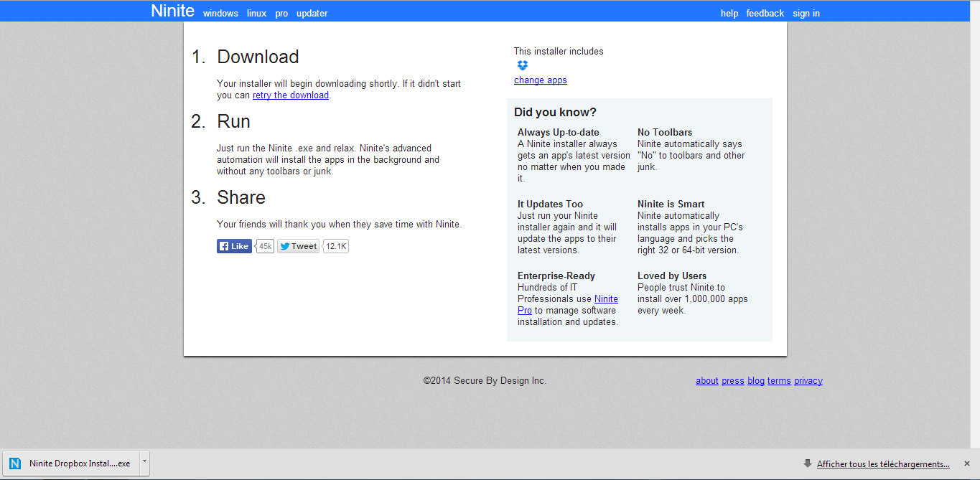Screen dimensions: 980x480
Task: Open the about footer link
Action: (x=707, y=380)
